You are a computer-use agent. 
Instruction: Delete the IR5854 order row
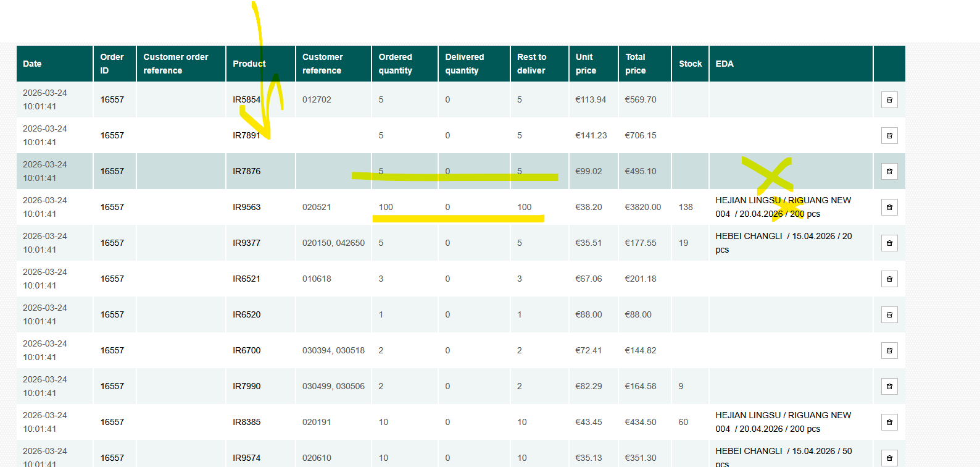(889, 99)
